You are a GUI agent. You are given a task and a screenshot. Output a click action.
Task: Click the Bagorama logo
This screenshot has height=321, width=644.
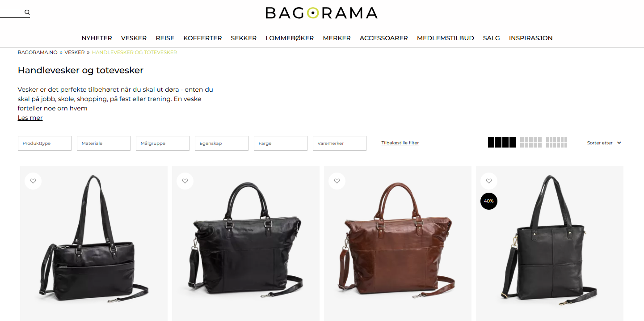(321, 13)
